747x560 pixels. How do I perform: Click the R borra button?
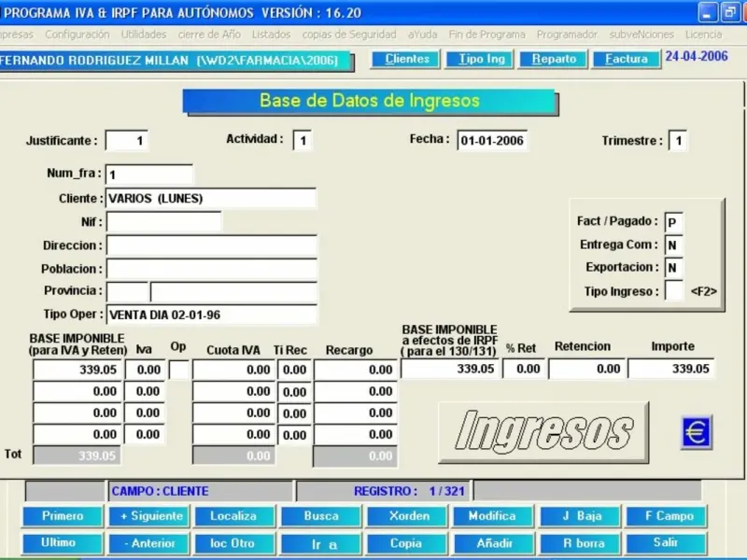point(580,543)
